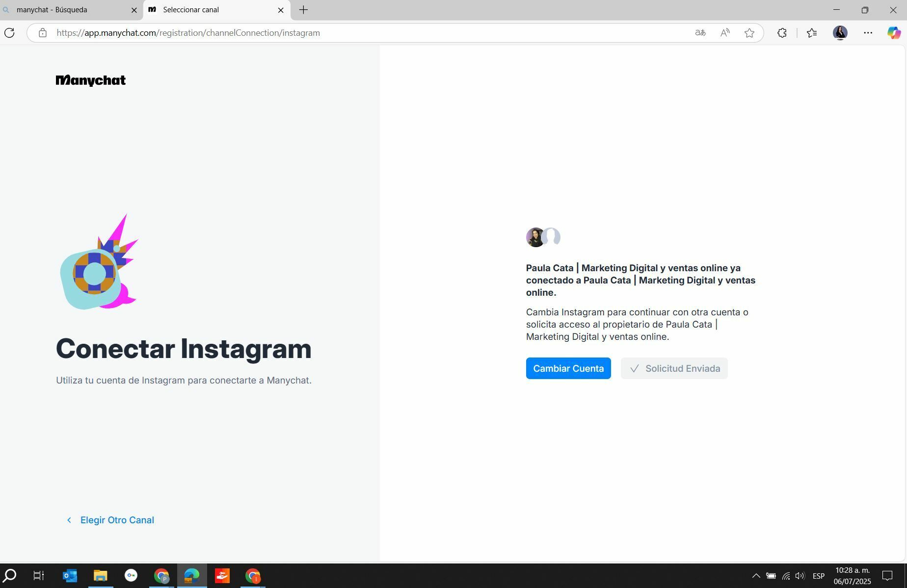Open the notification center icon
Viewport: 907px width, 588px height.
pos(887,576)
